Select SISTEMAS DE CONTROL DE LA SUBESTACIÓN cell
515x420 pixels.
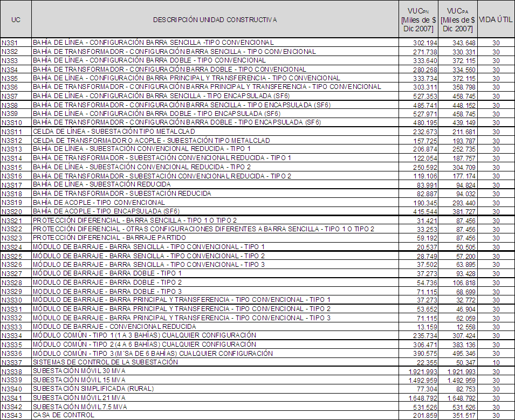click(105, 362)
